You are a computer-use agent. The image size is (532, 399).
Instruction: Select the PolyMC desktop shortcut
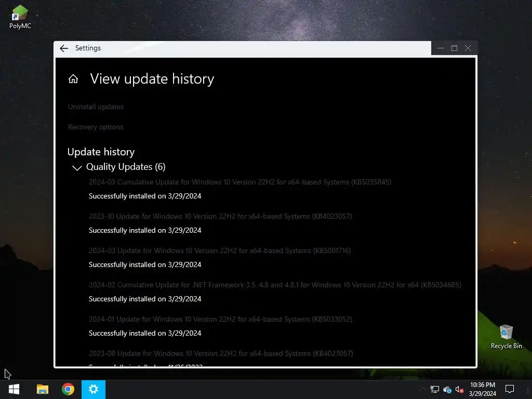(20, 17)
